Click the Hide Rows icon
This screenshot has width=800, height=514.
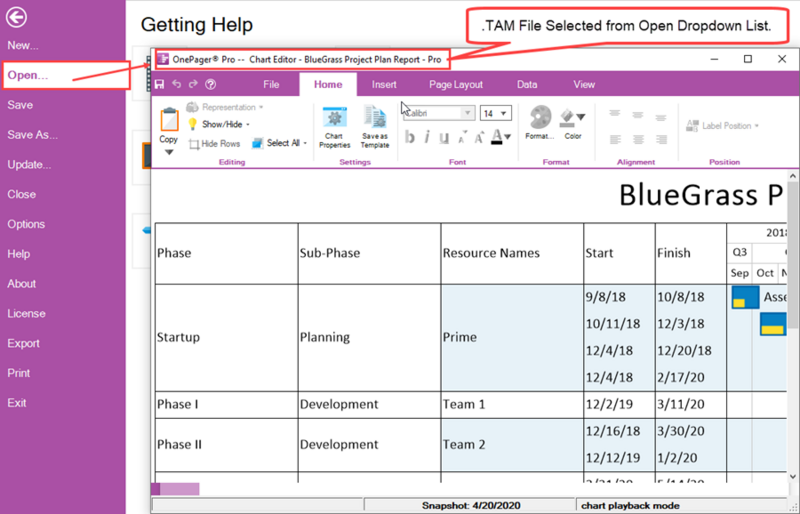(x=194, y=144)
